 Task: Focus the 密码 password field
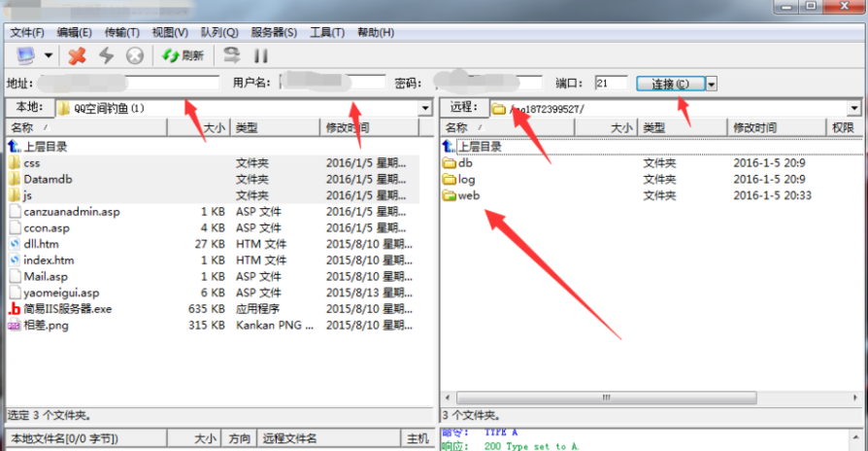click(x=487, y=84)
